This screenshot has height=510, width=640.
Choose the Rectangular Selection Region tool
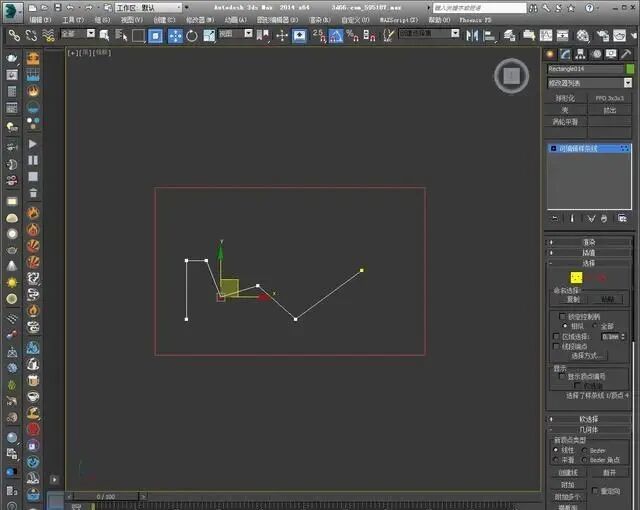(x=138, y=36)
